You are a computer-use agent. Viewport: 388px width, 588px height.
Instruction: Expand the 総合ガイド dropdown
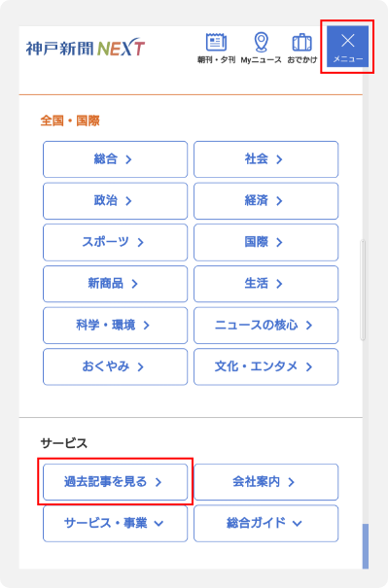(x=266, y=523)
